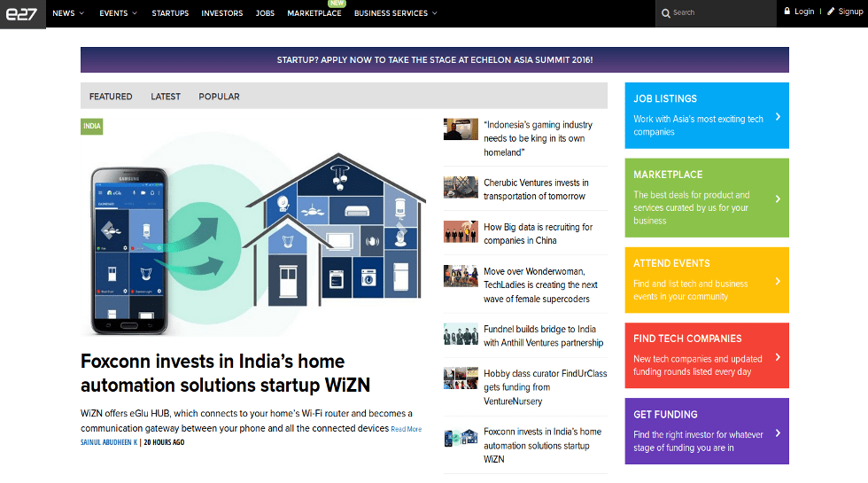Click the arrow on Find Tech Companies card

tap(778, 357)
